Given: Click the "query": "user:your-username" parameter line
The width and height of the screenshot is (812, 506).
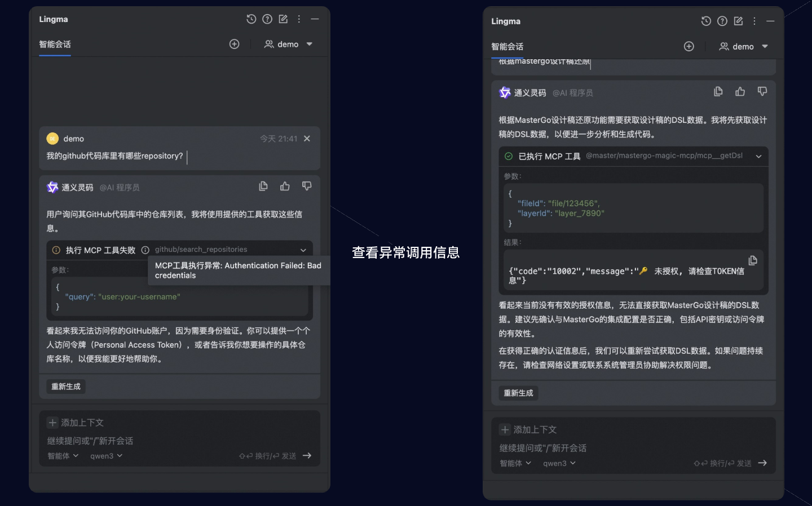Looking at the screenshot, I should tap(123, 297).
